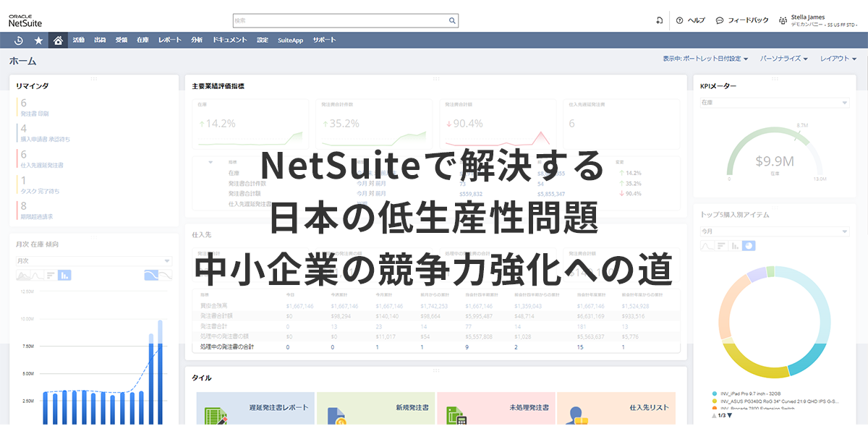
Task: Open the roles switch icon beside Stella James
Action: pos(783,21)
